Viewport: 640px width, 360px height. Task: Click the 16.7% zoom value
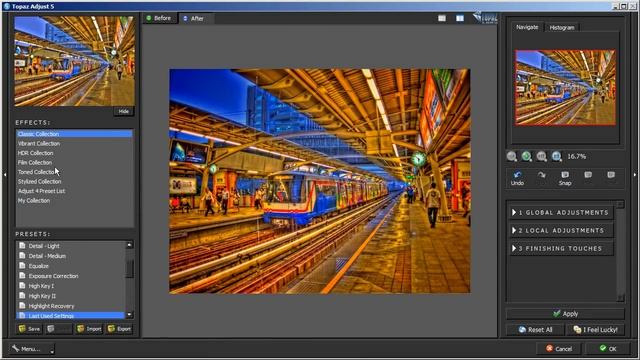576,156
